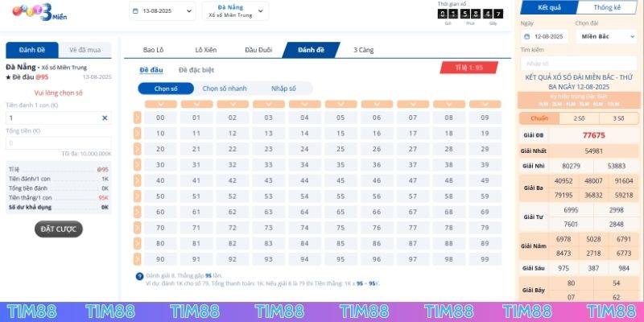Open the 13-08-2025 date dropdown
This screenshot has width=644, height=322.
point(162,11)
